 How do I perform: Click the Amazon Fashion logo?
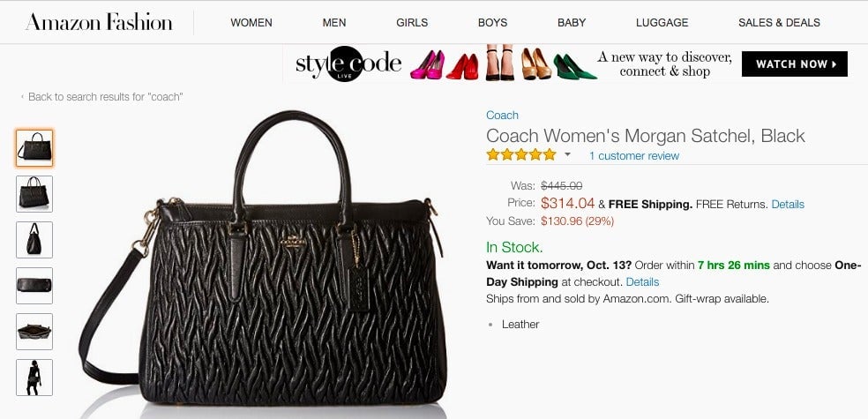pyautogui.click(x=99, y=22)
